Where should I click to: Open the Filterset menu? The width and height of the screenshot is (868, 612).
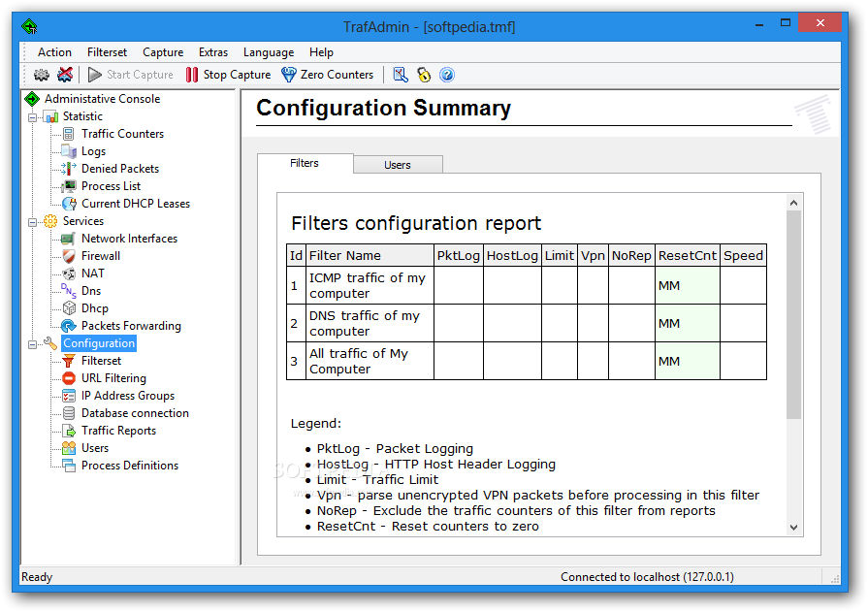(x=107, y=52)
